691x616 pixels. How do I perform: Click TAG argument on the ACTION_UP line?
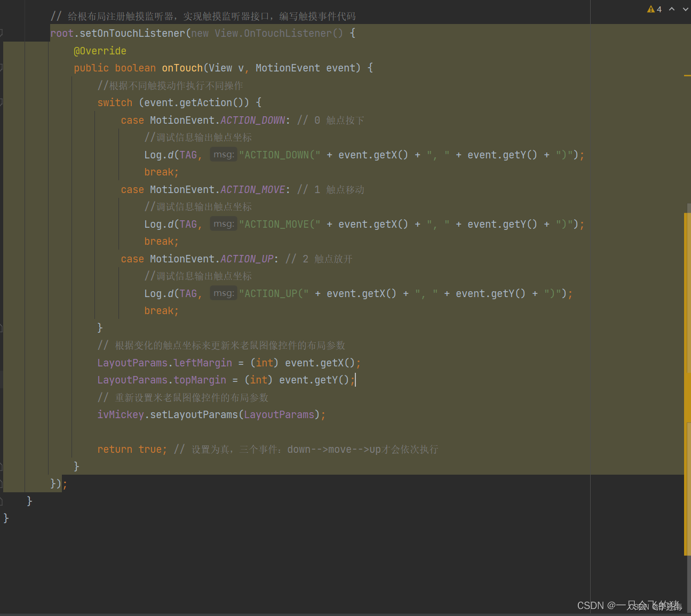coord(188,294)
